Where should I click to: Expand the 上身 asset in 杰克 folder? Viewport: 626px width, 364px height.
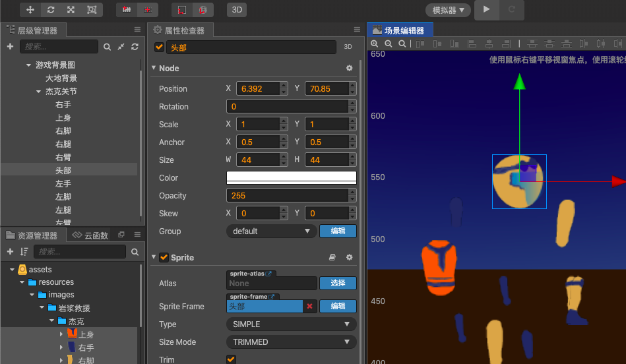click(61, 334)
